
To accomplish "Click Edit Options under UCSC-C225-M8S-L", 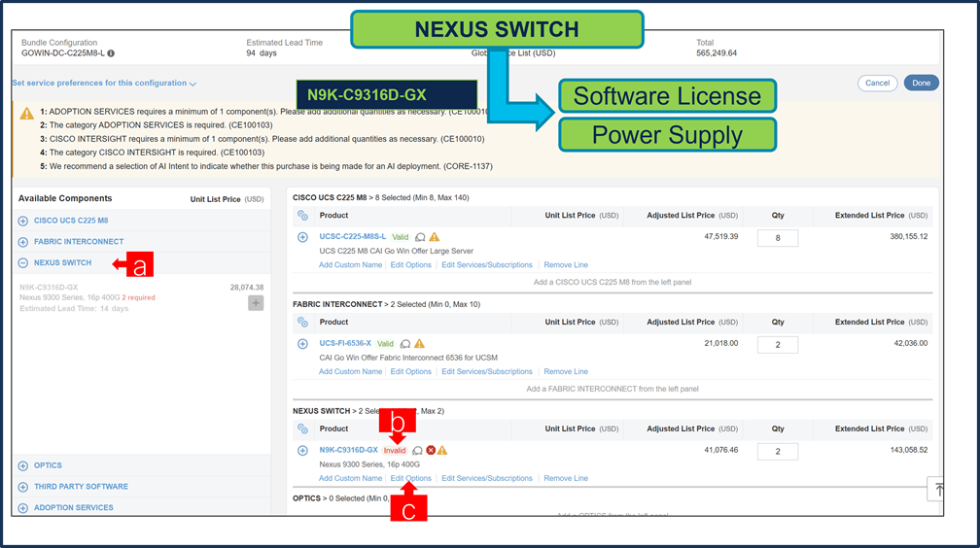I will pyautogui.click(x=410, y=265).
